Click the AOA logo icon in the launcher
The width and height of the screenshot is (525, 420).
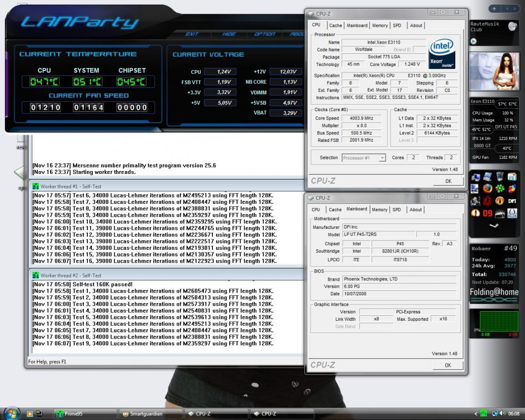512,213
